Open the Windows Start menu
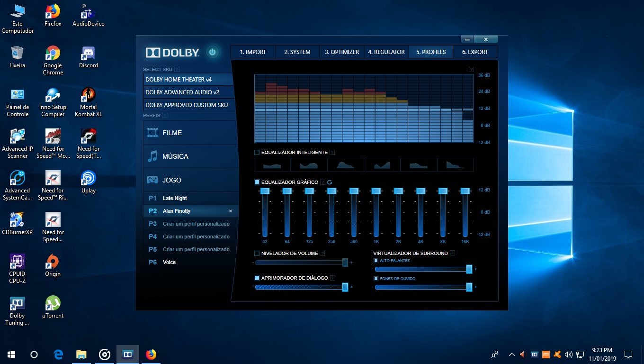This screenshot has width=644, height=364. pos(11,355)
